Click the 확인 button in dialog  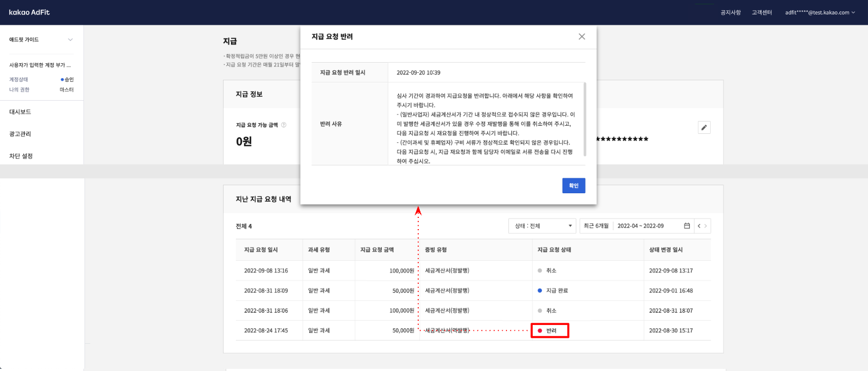click(x=573, y=185)
